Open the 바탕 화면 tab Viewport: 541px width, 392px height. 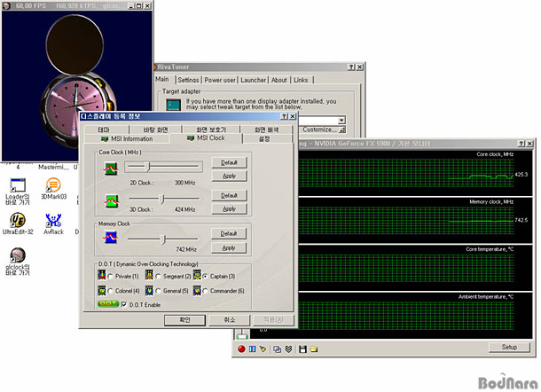155,129
